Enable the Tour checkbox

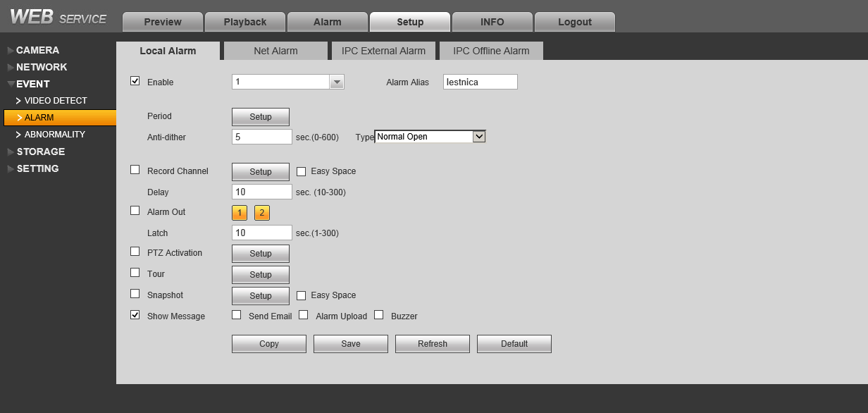135,273
